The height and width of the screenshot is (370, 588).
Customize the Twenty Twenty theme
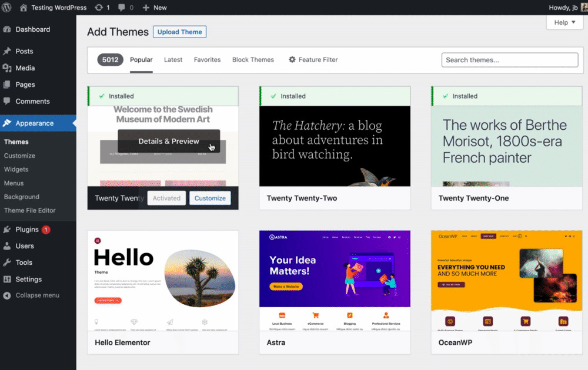click(x=210, y=198)
